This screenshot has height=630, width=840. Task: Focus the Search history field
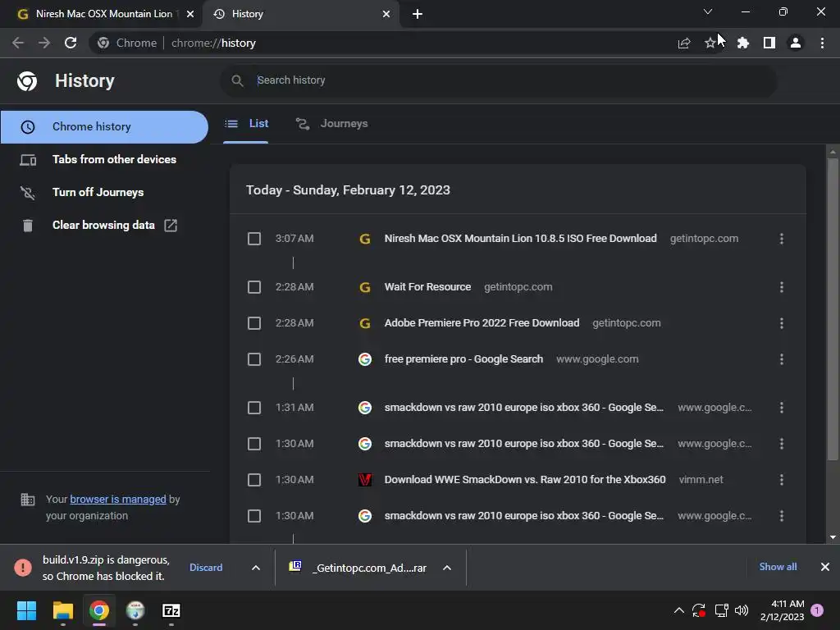498,80
